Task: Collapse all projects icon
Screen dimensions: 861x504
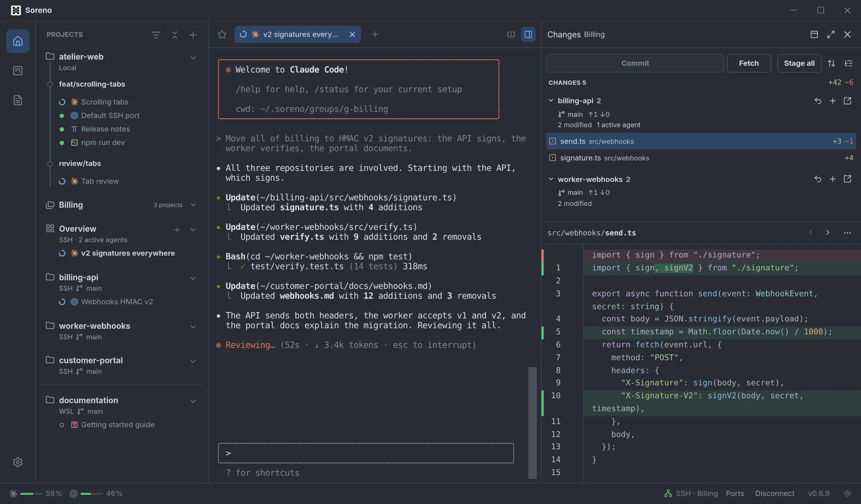Action: pos(175,35)
